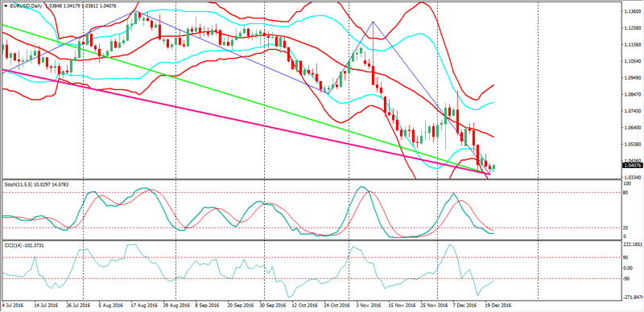This screenshot has height=312, width=644.
Task: Click the 222.1851 value on the CCI scale
Action: 632,244
